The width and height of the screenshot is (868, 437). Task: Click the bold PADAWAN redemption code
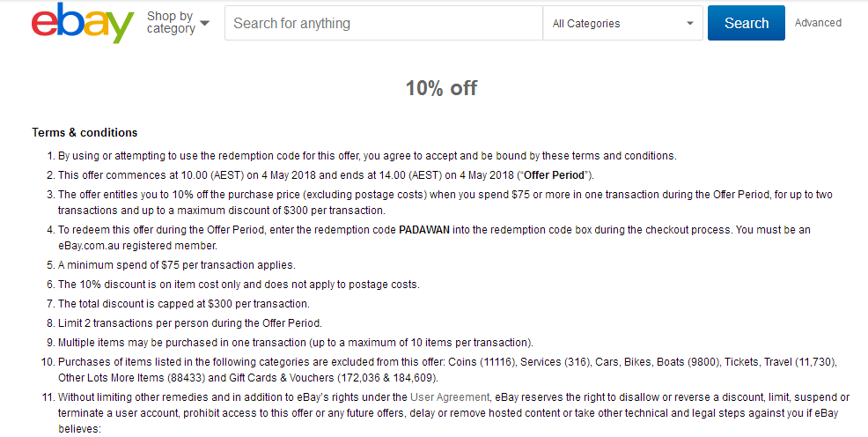[x=424, y=229]
